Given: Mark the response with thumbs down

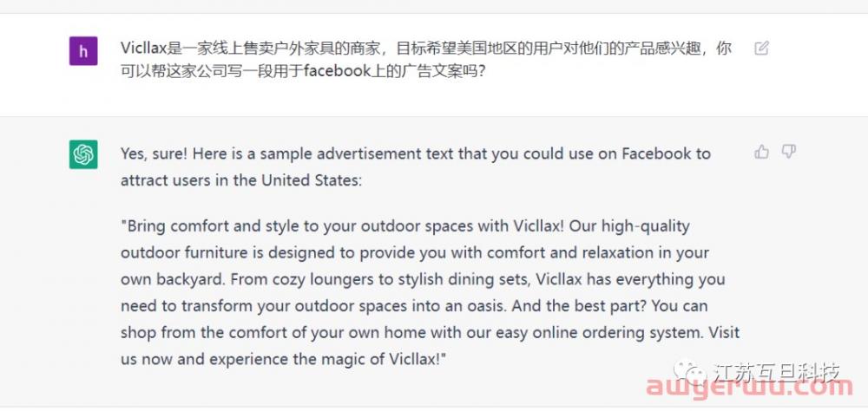Looking at the screenshot, I should coord(789,152).
